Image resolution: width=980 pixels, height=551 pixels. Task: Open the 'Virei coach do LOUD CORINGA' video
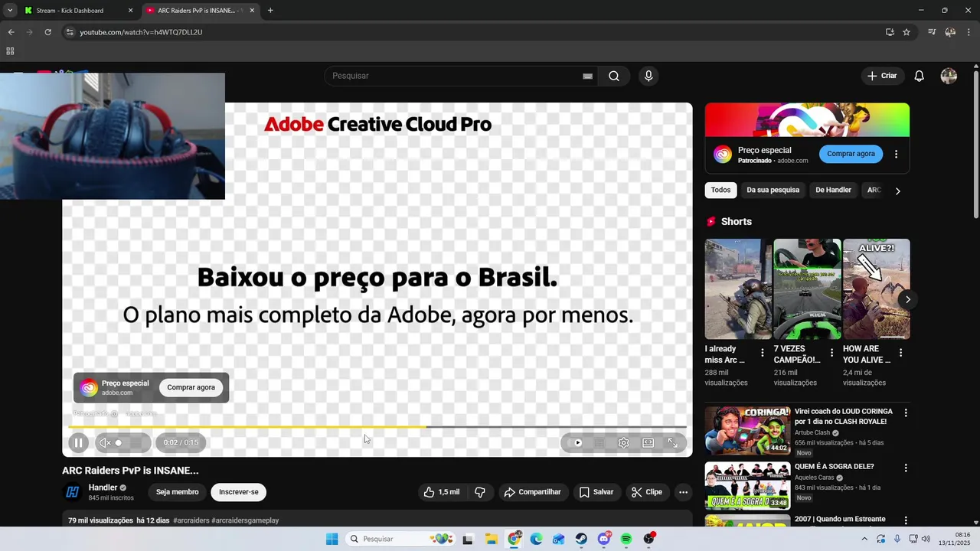[x=747, y=431]
